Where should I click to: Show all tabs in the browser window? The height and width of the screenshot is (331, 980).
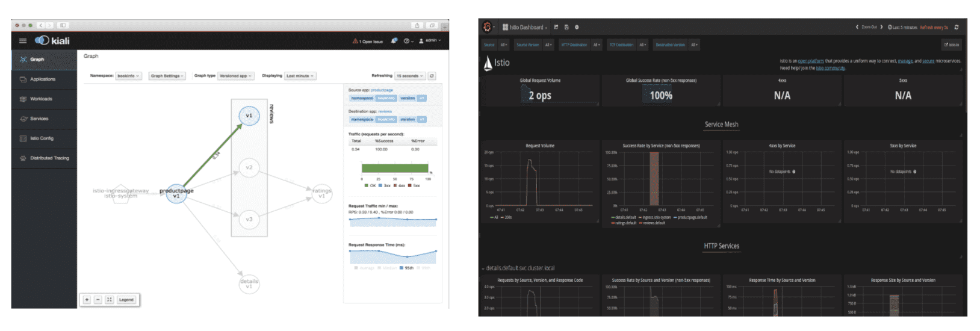pyautogui.click(x=432, y=25)
